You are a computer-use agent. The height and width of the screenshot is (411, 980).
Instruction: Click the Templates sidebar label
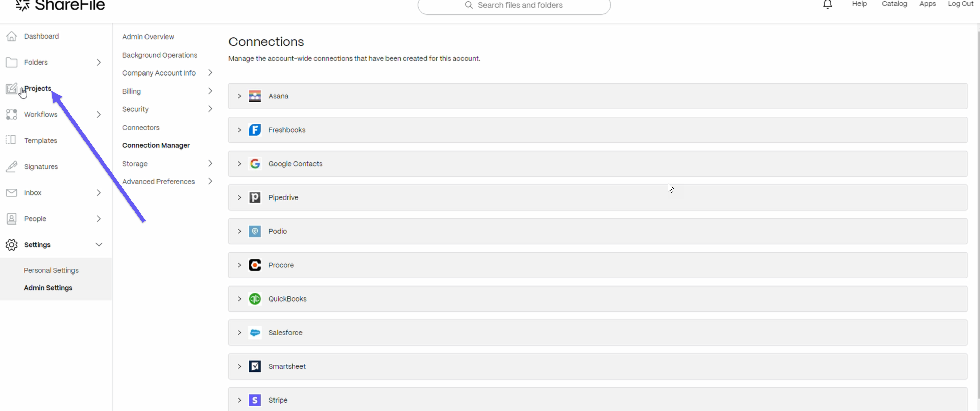pyautogui.click(x=41, y=141)
